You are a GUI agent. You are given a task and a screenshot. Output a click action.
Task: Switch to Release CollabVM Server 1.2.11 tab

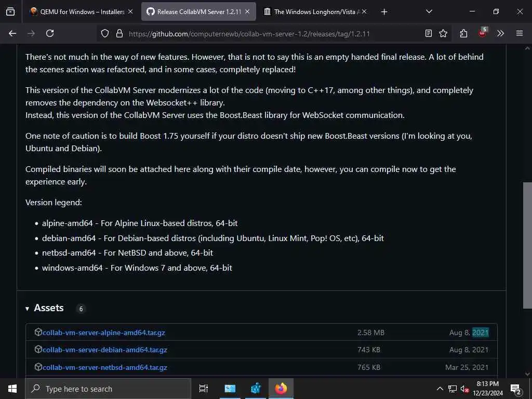pyautogui.click(x=198, y=11)
